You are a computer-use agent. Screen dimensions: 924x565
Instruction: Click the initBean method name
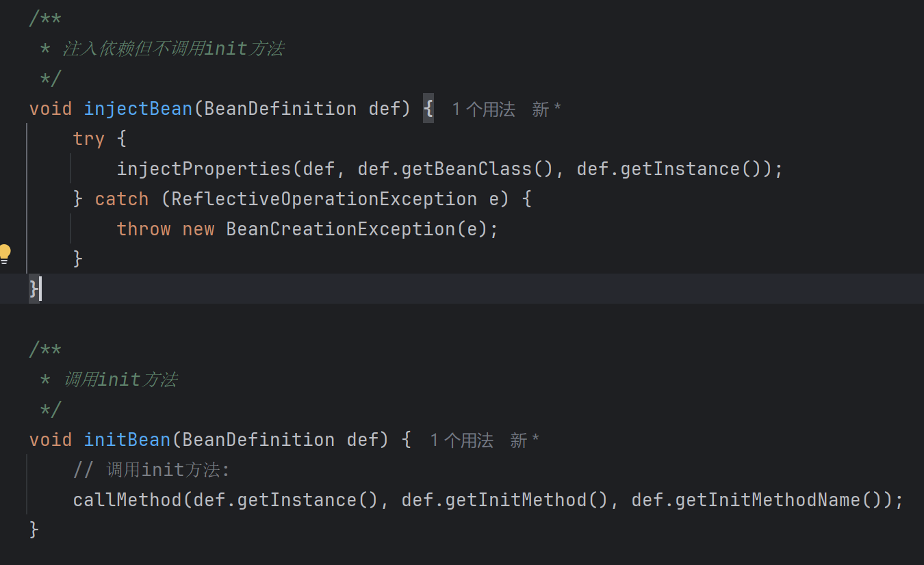(127, 440)
